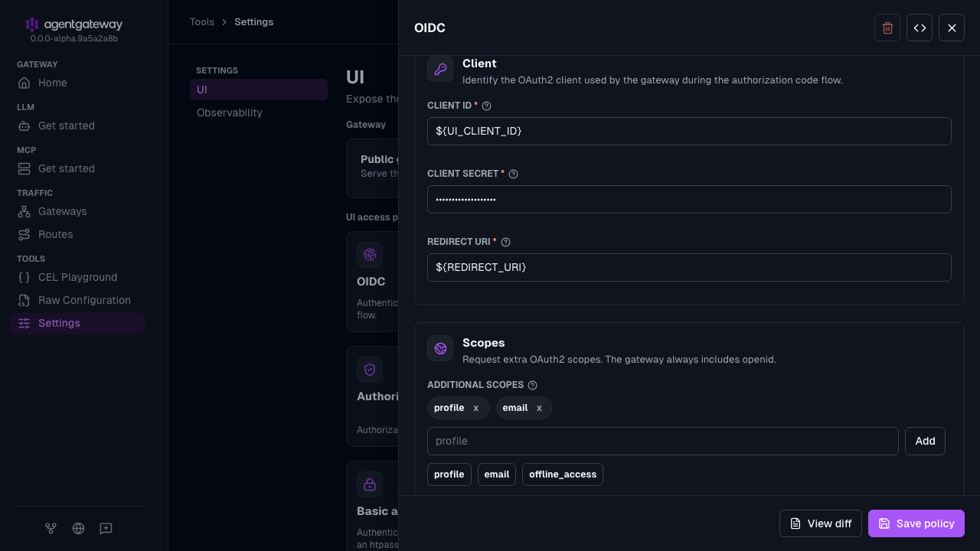Click the Routes icon
This screenshot has width=980, height=551.
click(24, 234)
